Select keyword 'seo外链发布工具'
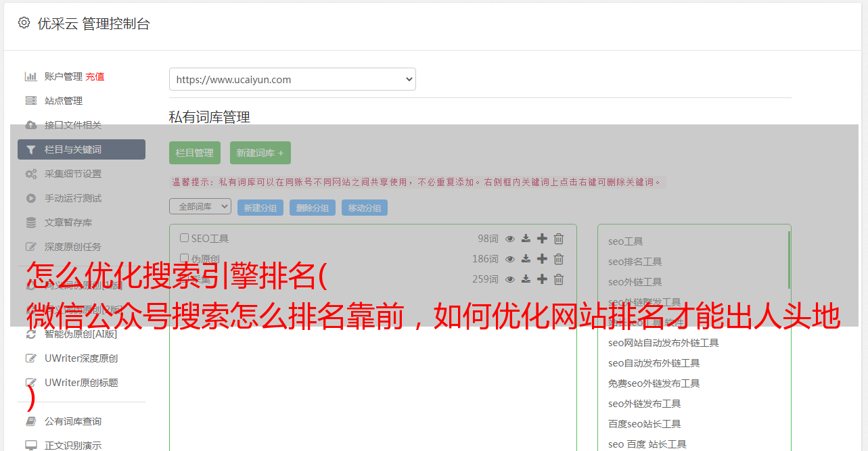This screenshot has height=451, width=868. click(644, 404)
